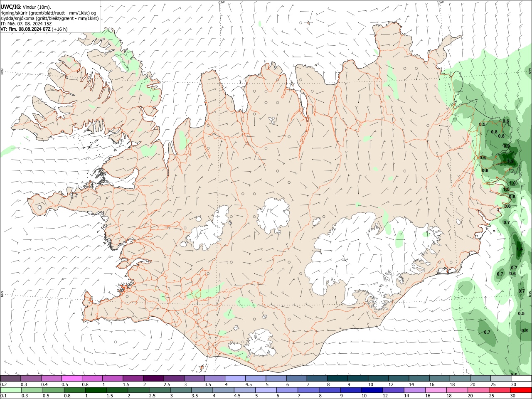This screenshot has height=399, width=532.
Task: Pick the dark teal upper swatch labeled 8
Action: click(x=337, y=378)
